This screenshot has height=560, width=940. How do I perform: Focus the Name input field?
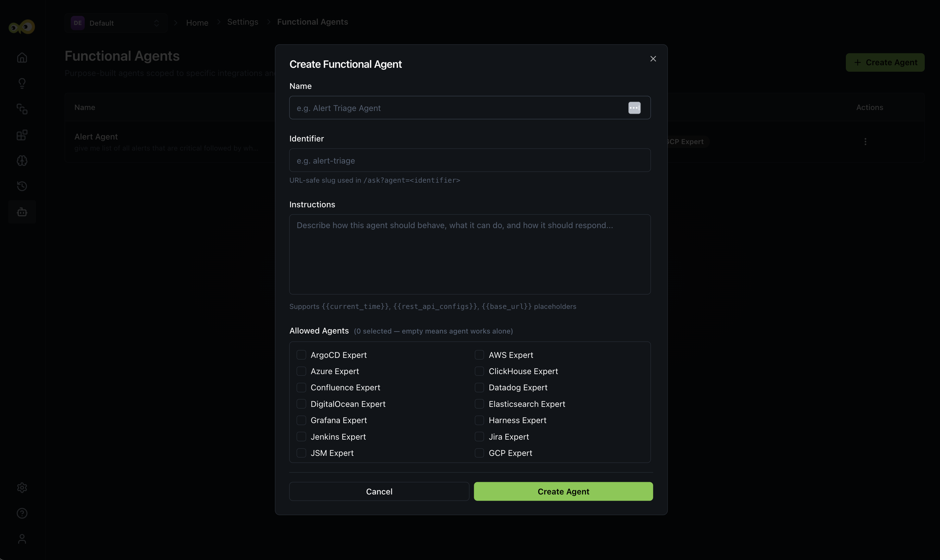470,108
